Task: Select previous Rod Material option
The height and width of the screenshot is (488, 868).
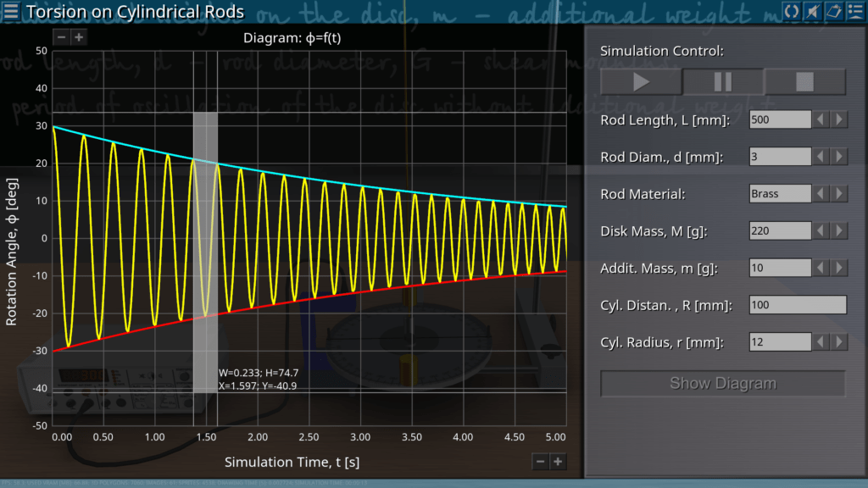Action: tap(821, 194)
